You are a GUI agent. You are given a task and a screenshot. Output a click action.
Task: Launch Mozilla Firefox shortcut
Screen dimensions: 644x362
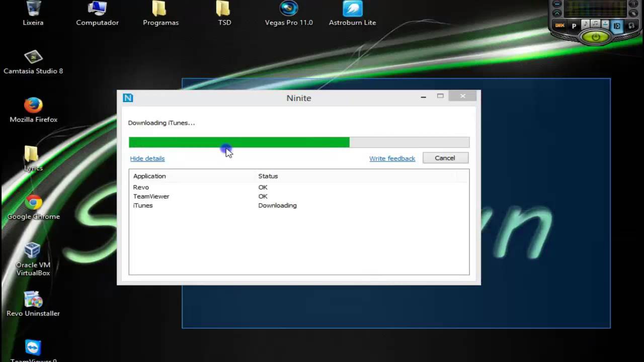(33, 111)
